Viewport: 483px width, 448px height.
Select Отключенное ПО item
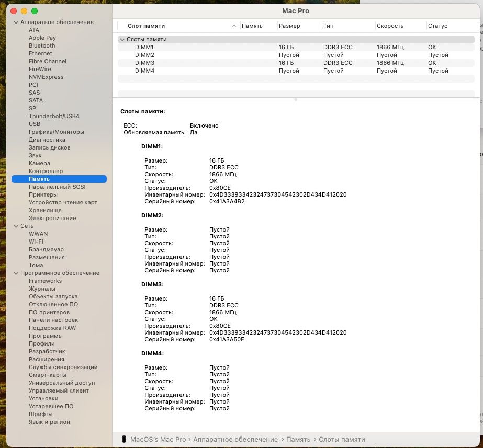coord(53,305)
